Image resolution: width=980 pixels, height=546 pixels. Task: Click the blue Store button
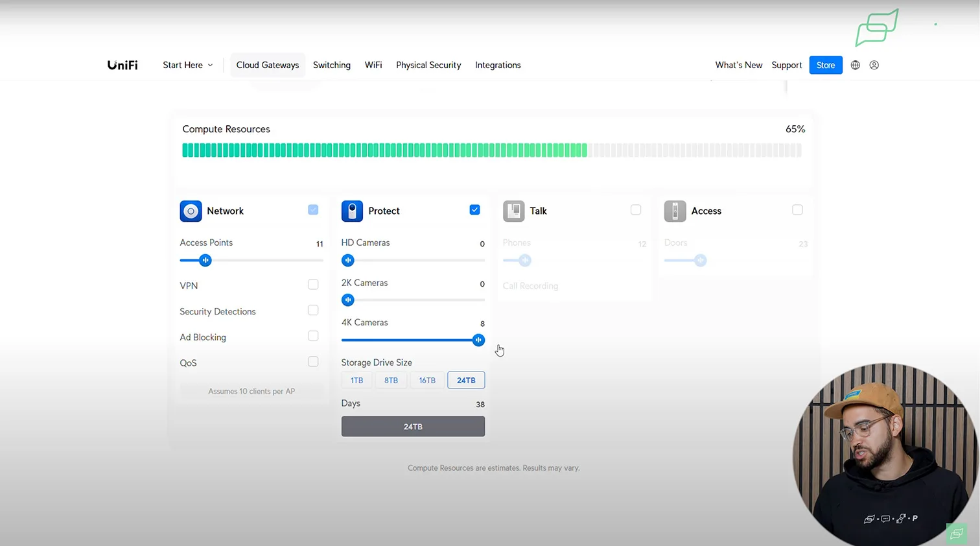tap(825, 65)
